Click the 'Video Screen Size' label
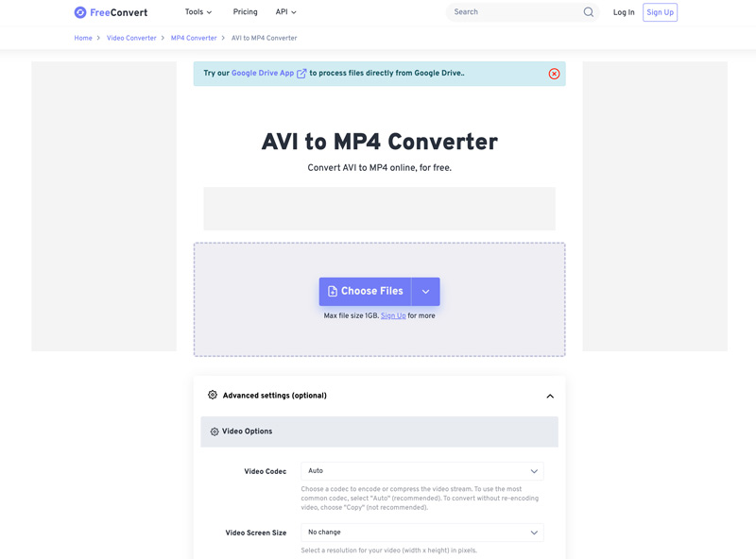Image resolution: width=756 pixels, height=559 pixels. point(256,533)
